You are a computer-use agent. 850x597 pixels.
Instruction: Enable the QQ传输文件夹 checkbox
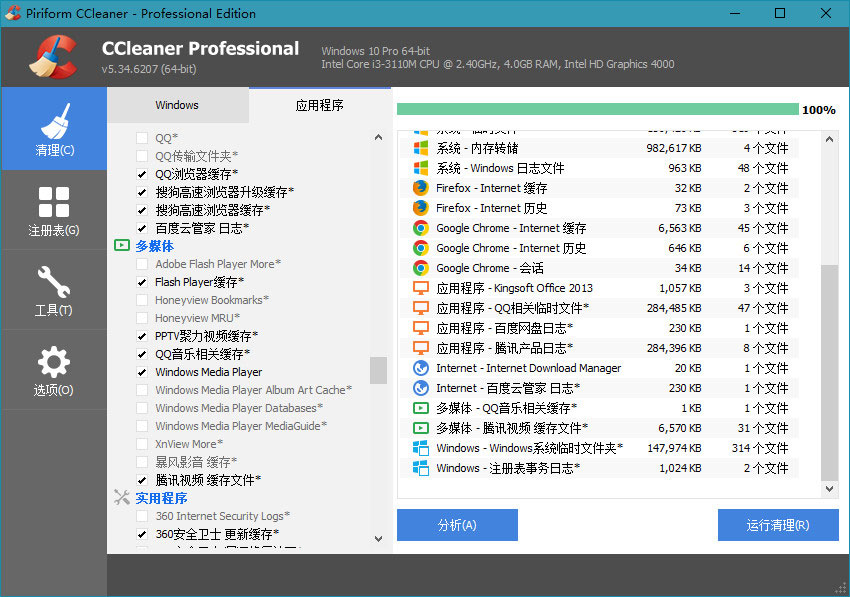[x=142, y=156]
